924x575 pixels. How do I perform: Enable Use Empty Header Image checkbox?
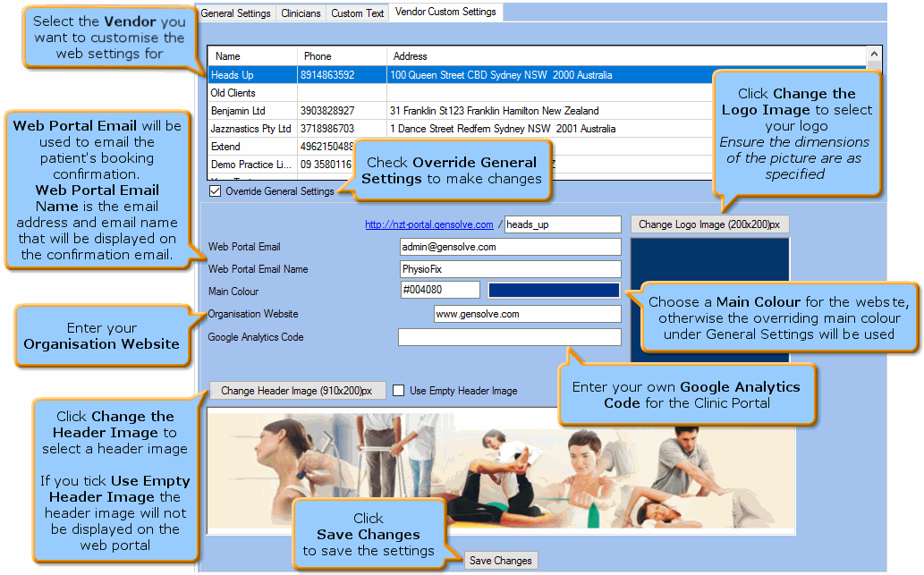tap(400, 391)
